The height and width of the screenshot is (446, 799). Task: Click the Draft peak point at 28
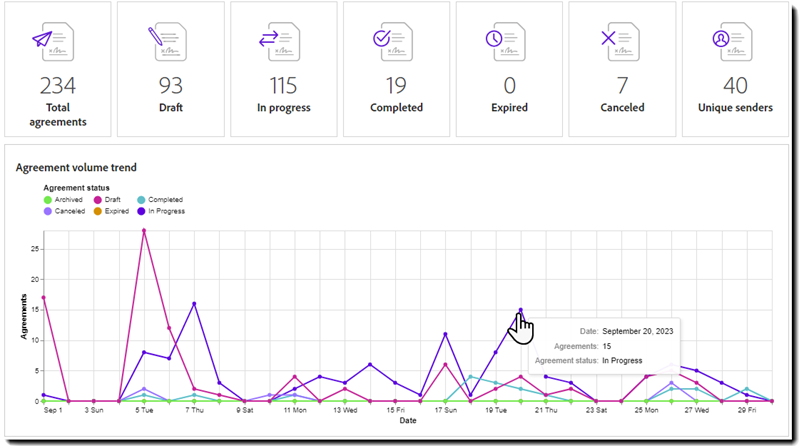144,230
